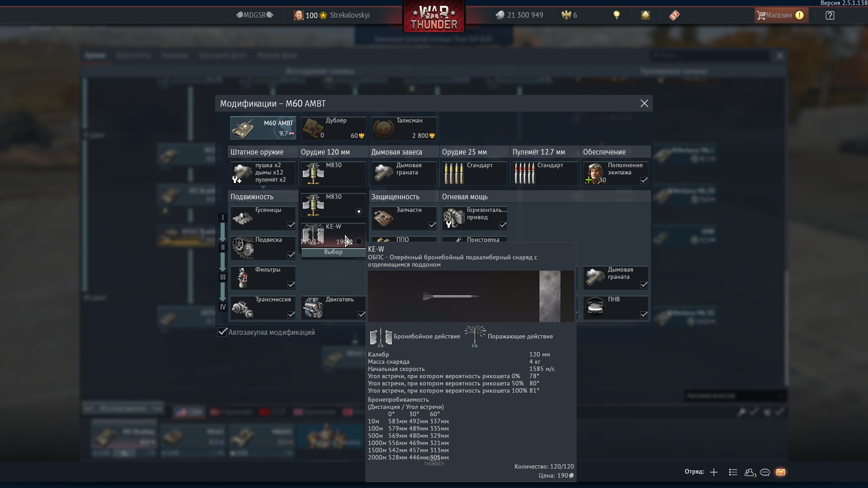The width and height of the screenshot is (868, 488).
Task: Open the golden trophy crate icon
Action: (646, 15)
